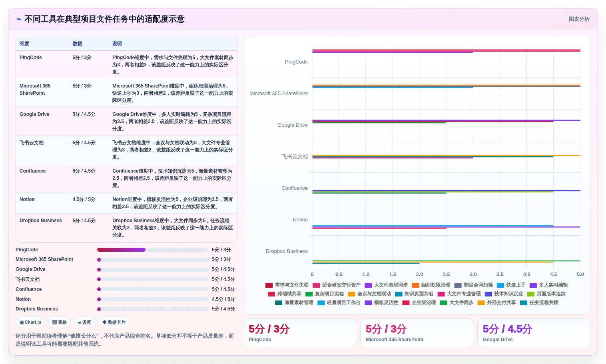Image resolution: width=606 pixels, height=364 pixels.
Task: Click the Microsoft 365 SharePoint chart axis label
Action: coord(279,93)
